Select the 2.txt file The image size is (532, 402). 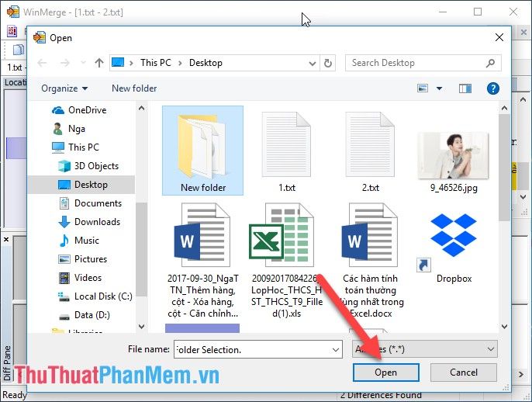(x=370, y=152)
